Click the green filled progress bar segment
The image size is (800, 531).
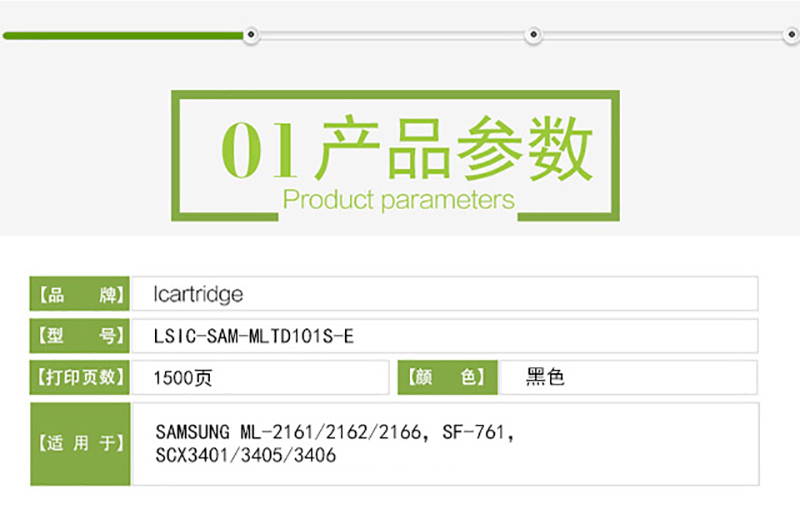coord(123,35)
